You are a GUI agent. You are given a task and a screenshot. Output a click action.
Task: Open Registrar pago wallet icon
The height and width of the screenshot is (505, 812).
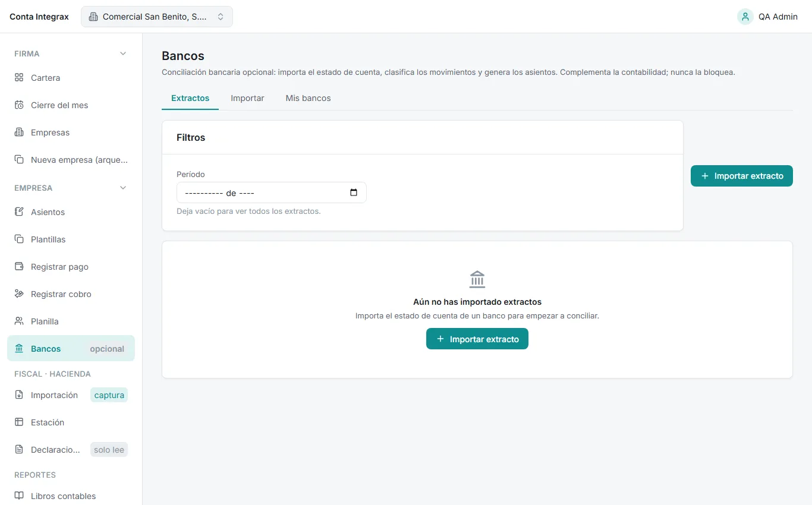[x=19, y=267]
